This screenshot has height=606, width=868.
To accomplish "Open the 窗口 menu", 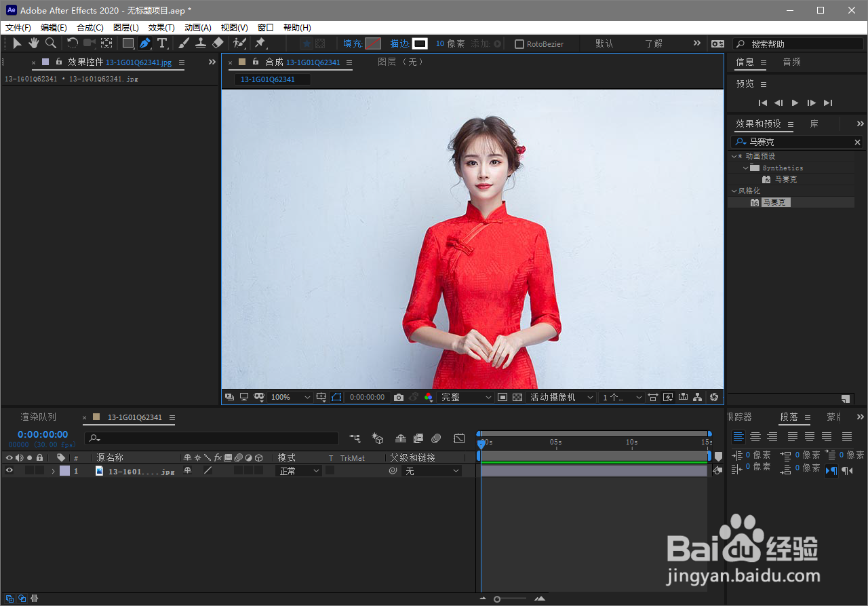I will click(x=266, y=28).
